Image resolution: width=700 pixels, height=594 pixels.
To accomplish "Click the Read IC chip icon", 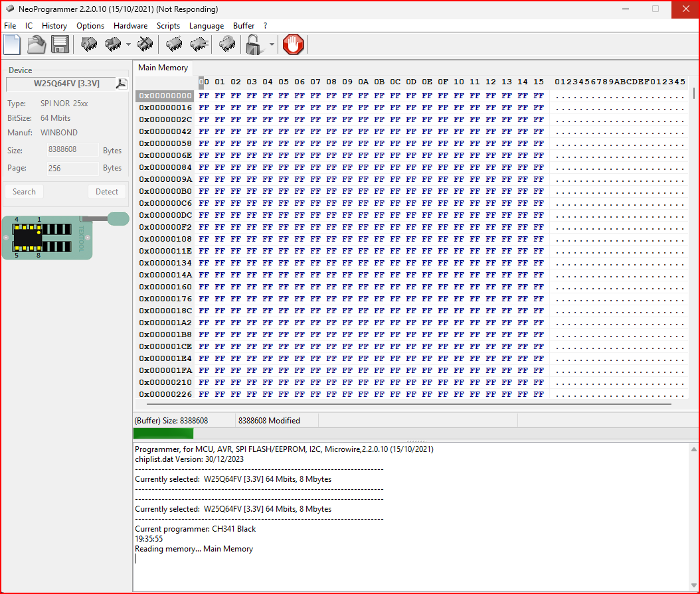I will pyautogui.click(x=89, y=44).
